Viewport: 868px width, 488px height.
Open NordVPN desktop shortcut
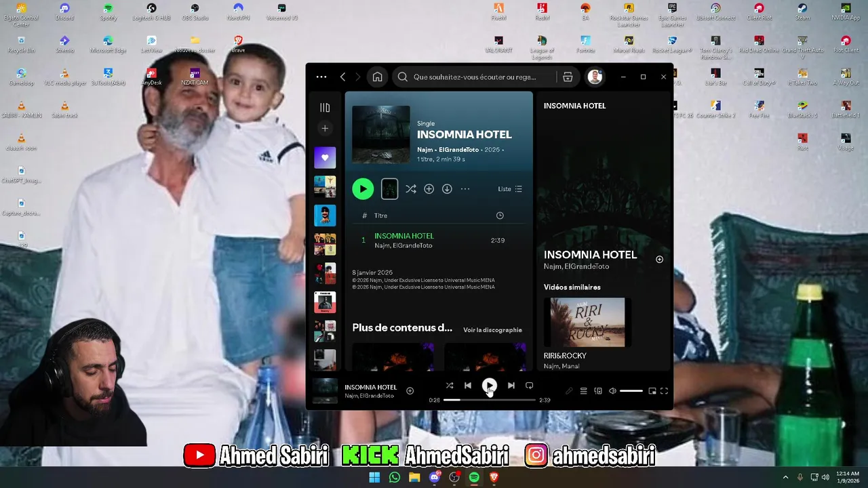pos(238,12)
